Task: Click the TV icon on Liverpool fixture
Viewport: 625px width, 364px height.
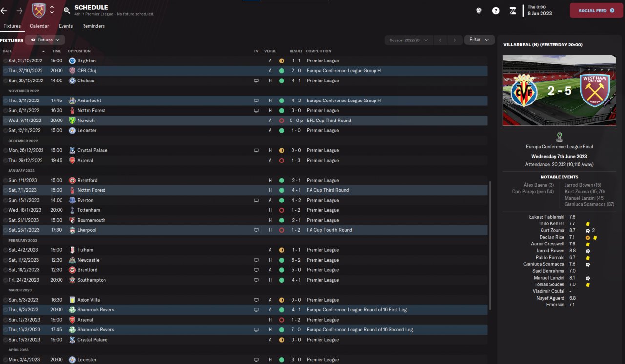Action: (256, 230)
